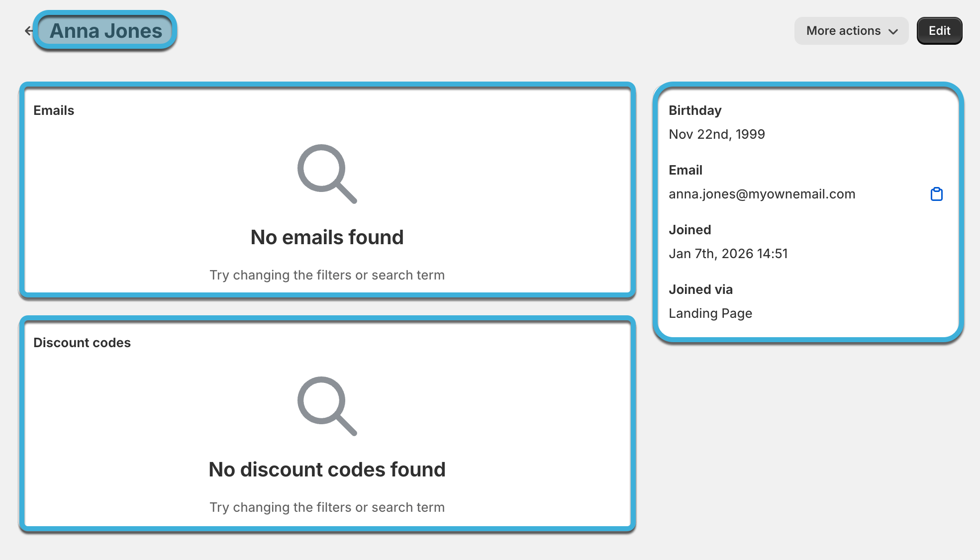Click the magnifier icon in Emails card
Image resolution: width=980 pixels, height=560 pixels.
tap(327, 174)
